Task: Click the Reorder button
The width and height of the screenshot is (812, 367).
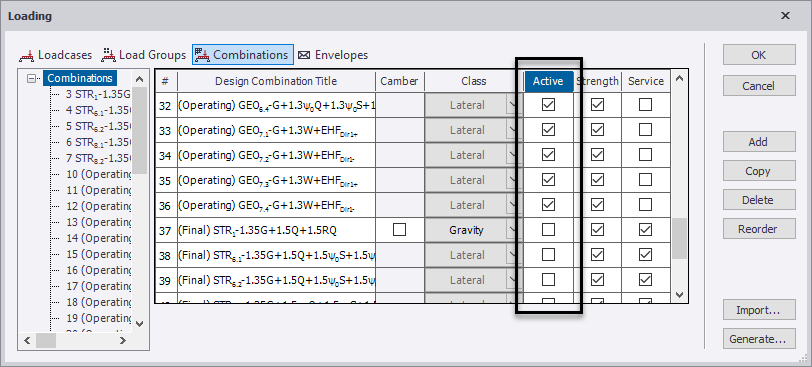Action: [x=759, y=229]
